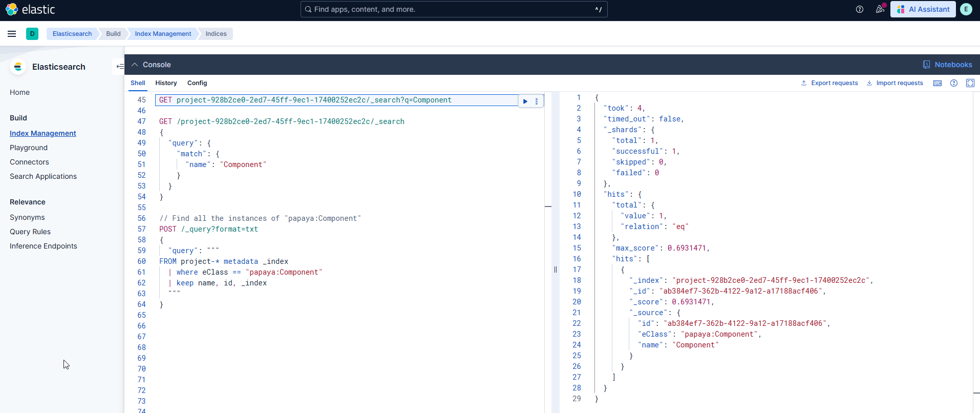This screenshot has height=413, width=980.
Task: Click the "_id" output line
Action: pyautogui.click(x=728, y=291)
